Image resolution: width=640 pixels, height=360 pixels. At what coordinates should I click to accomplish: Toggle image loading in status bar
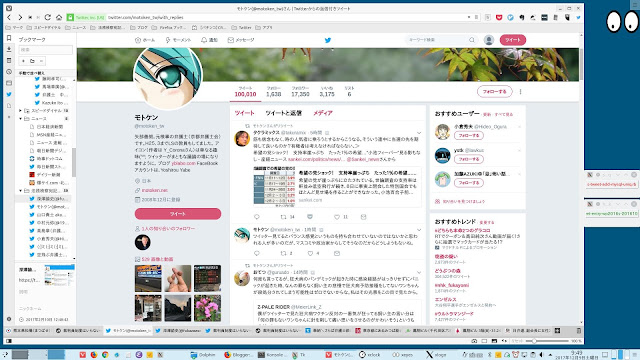pyautogui.click(x=494, y=341)
